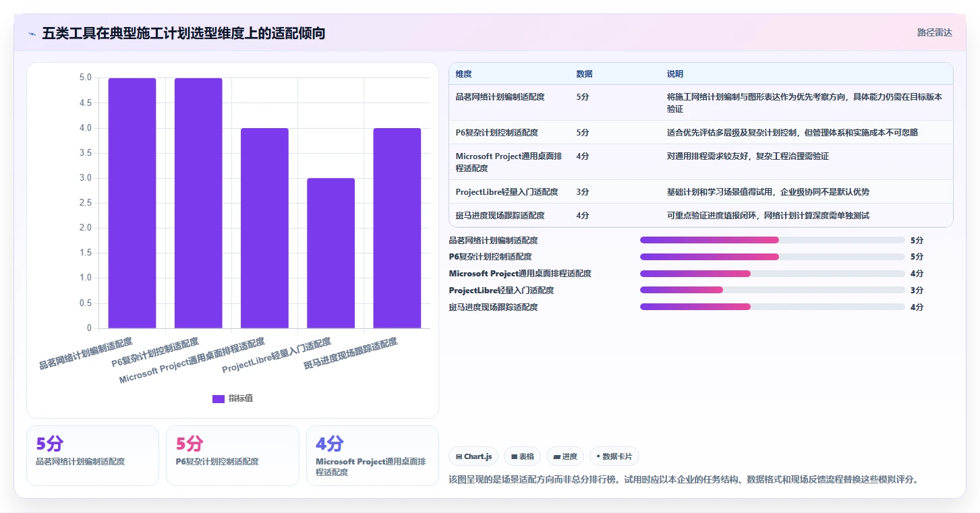Select table cell Microsoft Project通用桌面排程适配度
The image size is (980, 513).
coord(509,162)
